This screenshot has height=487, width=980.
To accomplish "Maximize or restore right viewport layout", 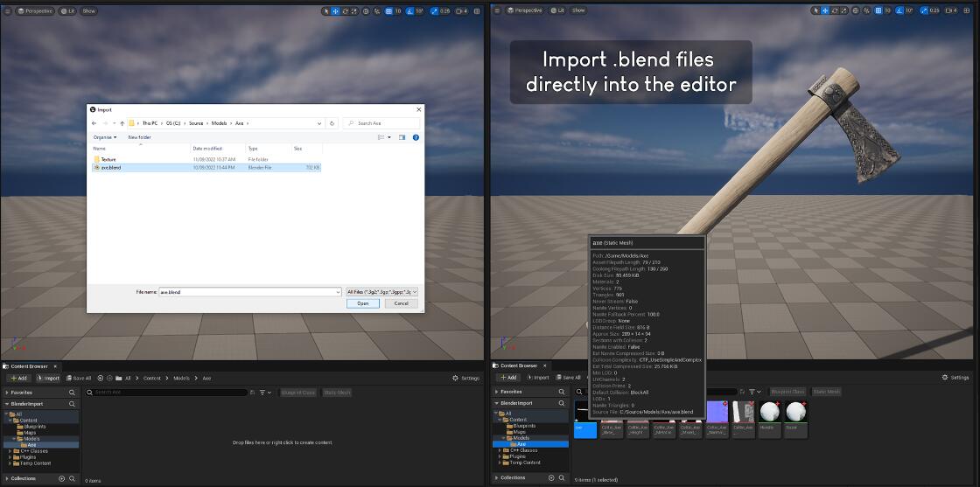I will (x=966, y=10).
